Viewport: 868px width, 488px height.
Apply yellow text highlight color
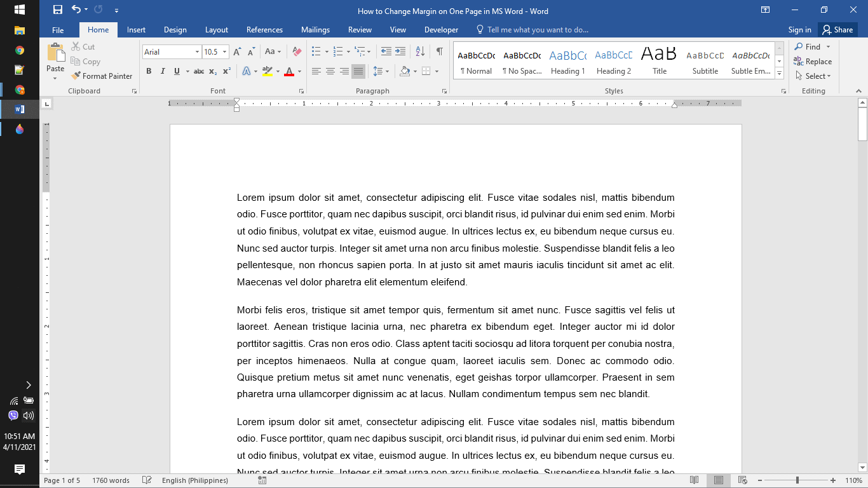268,71
